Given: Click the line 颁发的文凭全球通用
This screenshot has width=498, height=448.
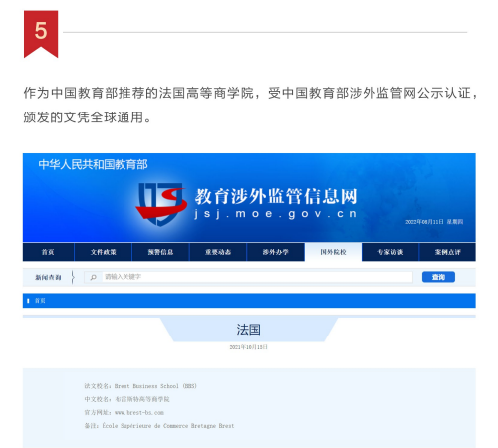Looking at the screenshot, I should 88,117.
